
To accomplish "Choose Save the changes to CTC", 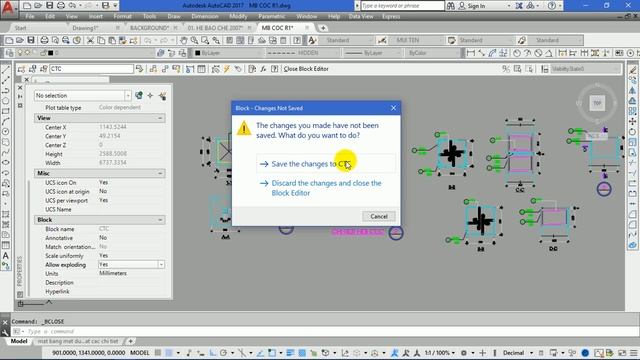I will click(326, 164).
